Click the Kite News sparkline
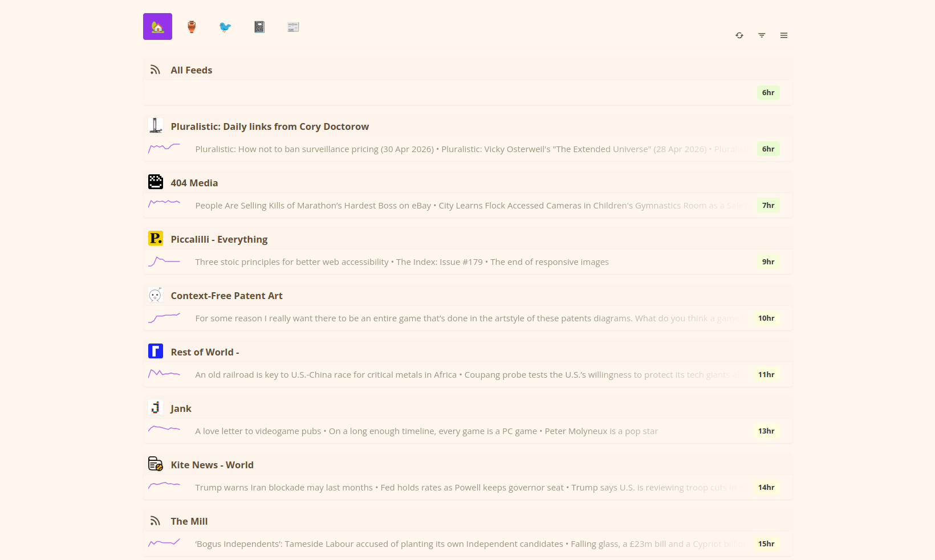 coord(164,486)
